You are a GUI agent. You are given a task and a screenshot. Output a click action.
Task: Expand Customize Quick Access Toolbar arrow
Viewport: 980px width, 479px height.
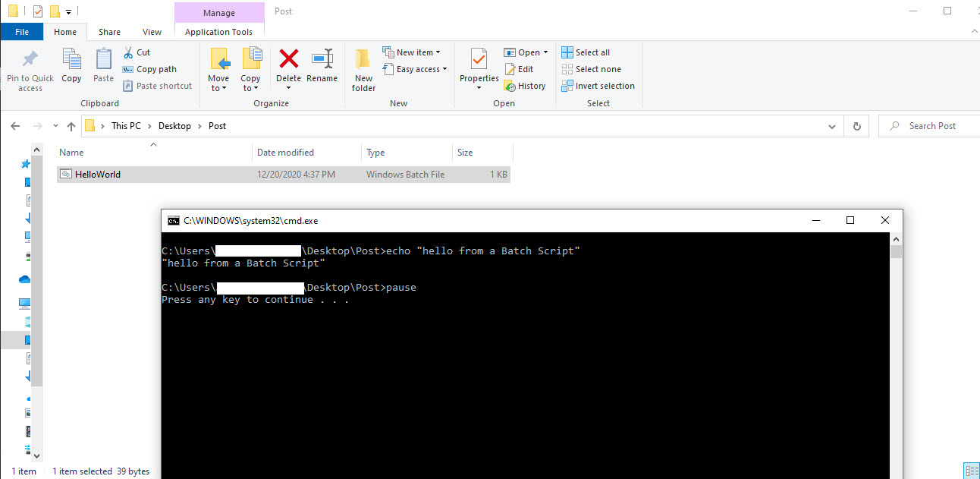tap(68, 12)
